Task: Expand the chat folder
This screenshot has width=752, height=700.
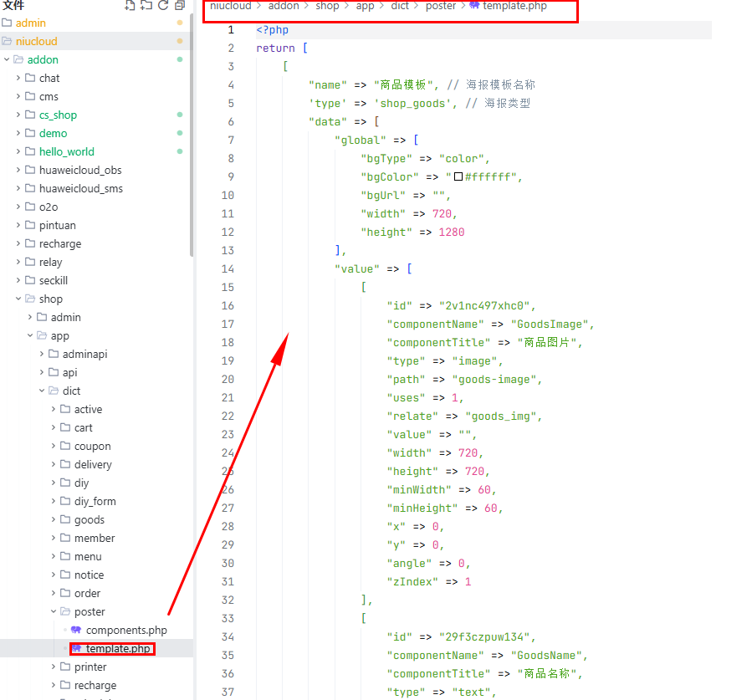Action: click(x=18, y=78)
